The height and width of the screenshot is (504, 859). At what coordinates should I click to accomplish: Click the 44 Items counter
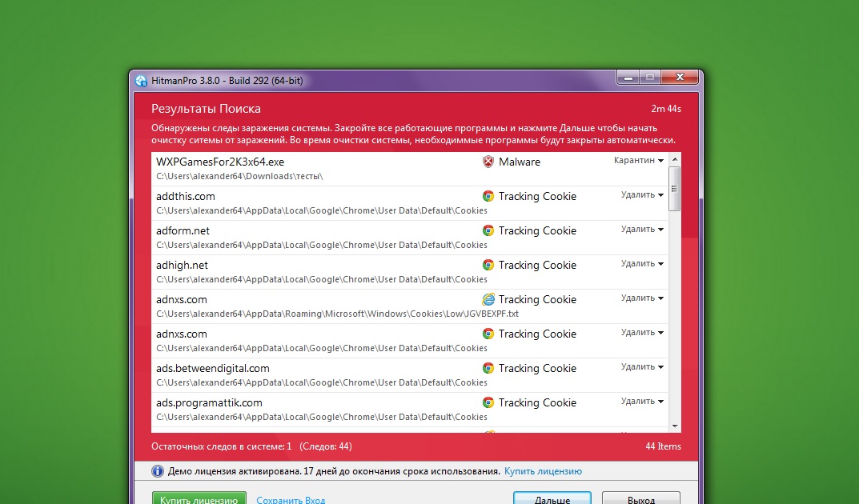point(663,446)
